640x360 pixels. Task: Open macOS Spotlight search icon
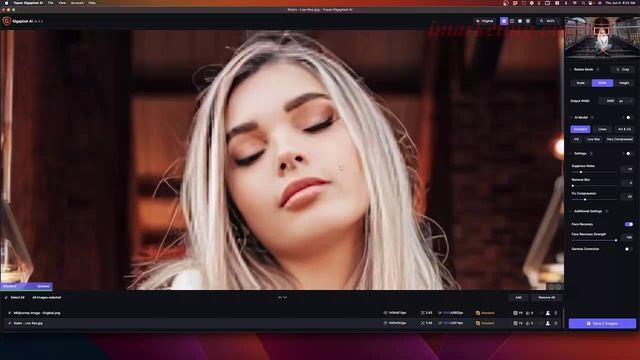click(583, 3)
